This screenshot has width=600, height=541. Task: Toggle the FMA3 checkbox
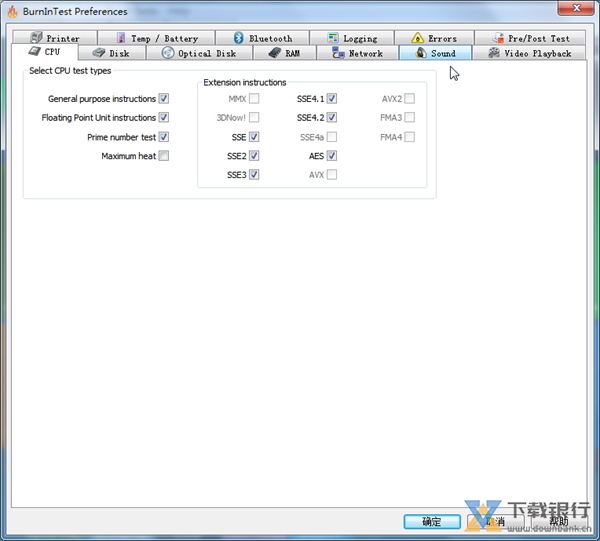[x=409, y=117]
